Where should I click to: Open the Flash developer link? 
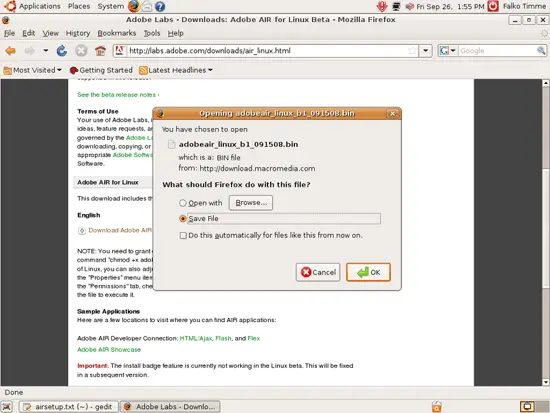(x=223, y=338)
